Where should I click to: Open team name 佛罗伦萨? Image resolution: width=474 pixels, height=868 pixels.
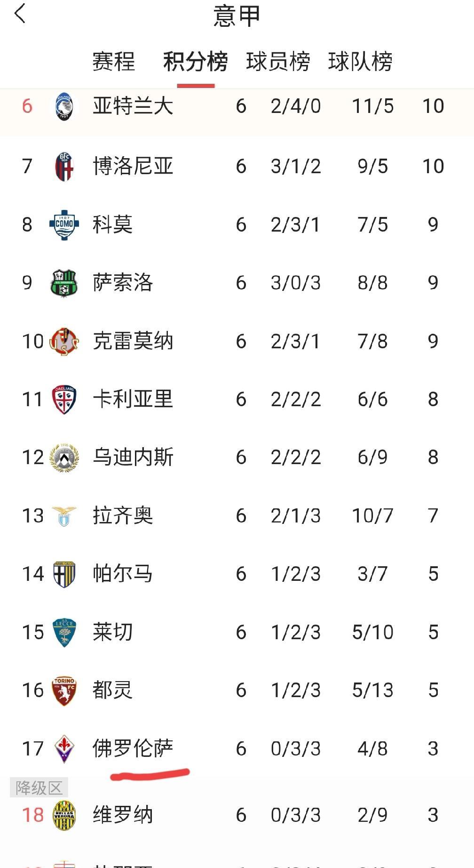tap(133, 748)
